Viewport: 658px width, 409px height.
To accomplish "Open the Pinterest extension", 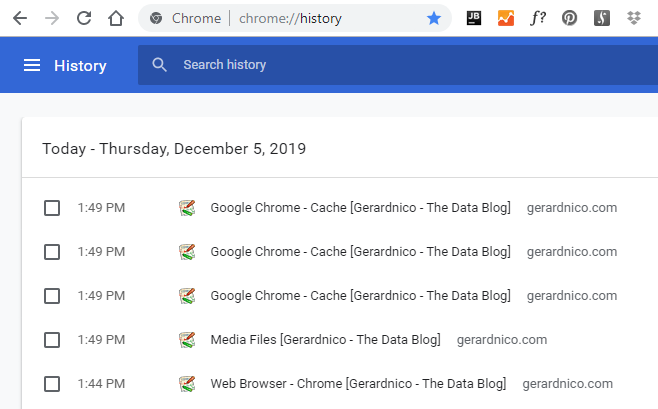I will (569, 18).
